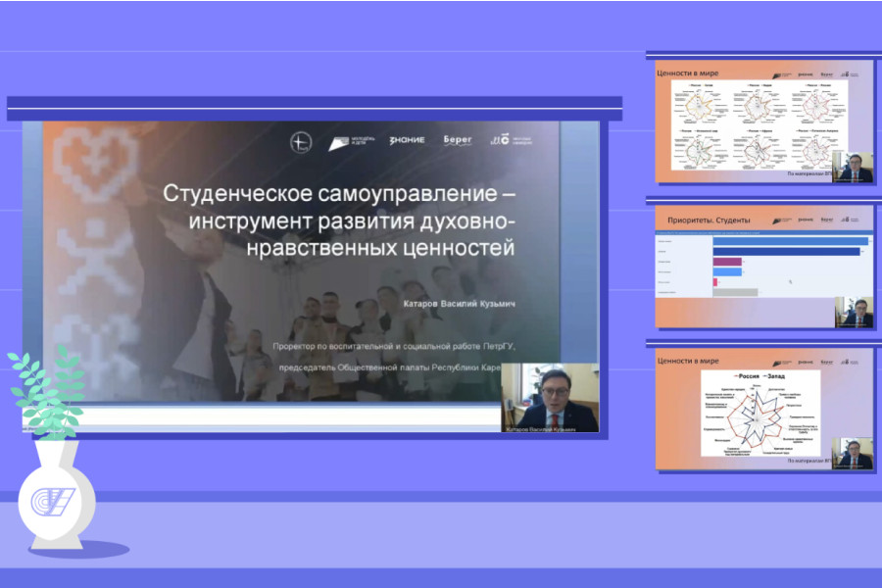The width and height of the screenshot is (882, 588).
Task: Click the dark title bar above main slide
Action: click(x=314, y=106)
